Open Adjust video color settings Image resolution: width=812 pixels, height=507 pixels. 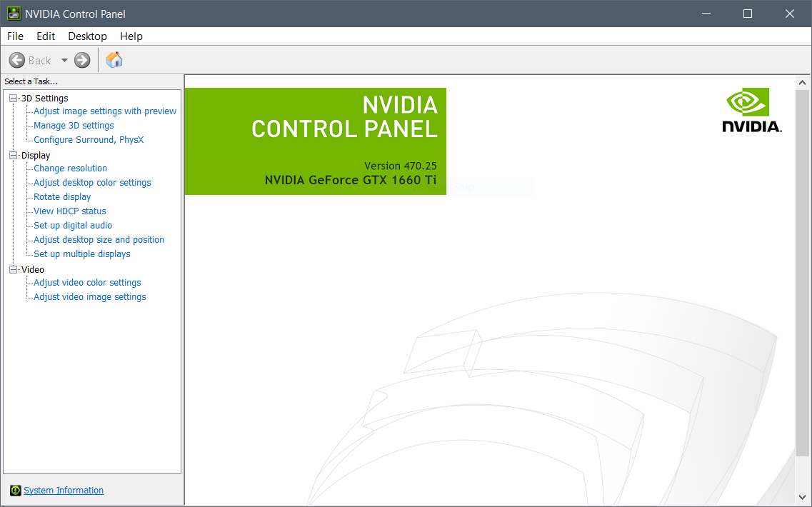click(88, 282)
